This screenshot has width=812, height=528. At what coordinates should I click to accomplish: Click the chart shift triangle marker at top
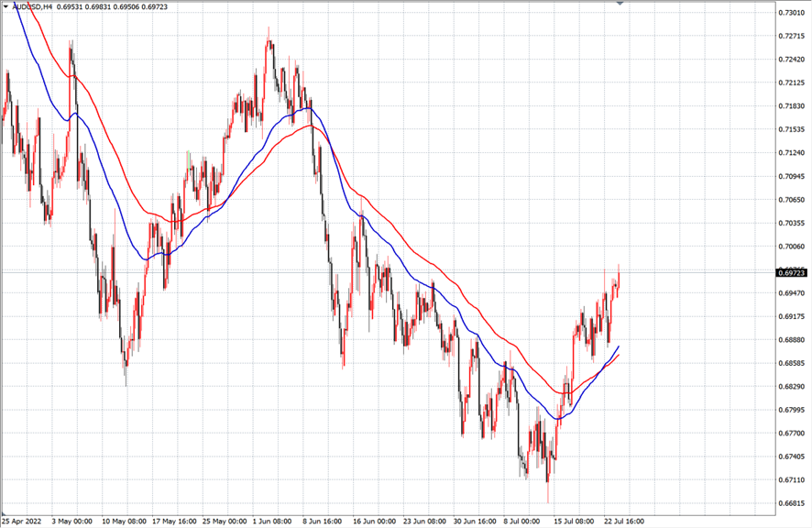pyautogui.click(x=620, y=4)
